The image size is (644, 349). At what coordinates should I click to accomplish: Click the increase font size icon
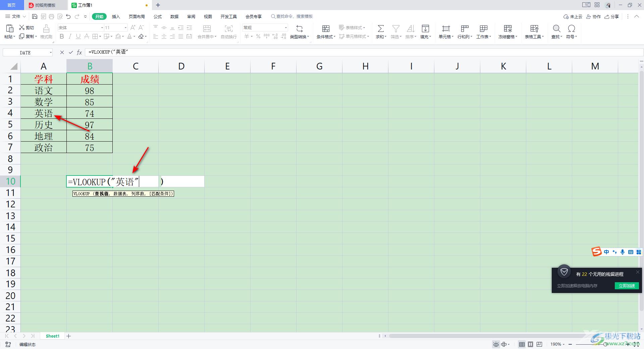tap(133, 28)
